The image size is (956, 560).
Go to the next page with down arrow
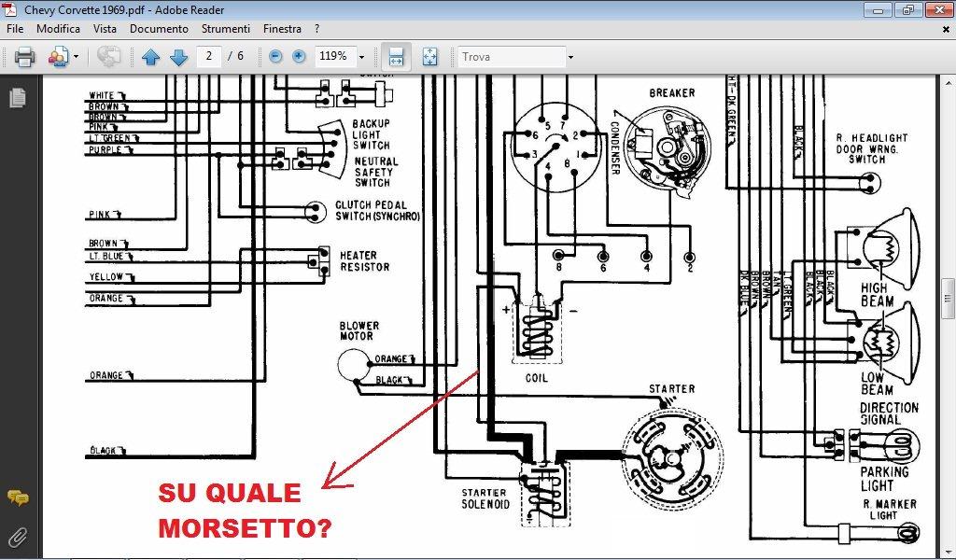point(178,57)
